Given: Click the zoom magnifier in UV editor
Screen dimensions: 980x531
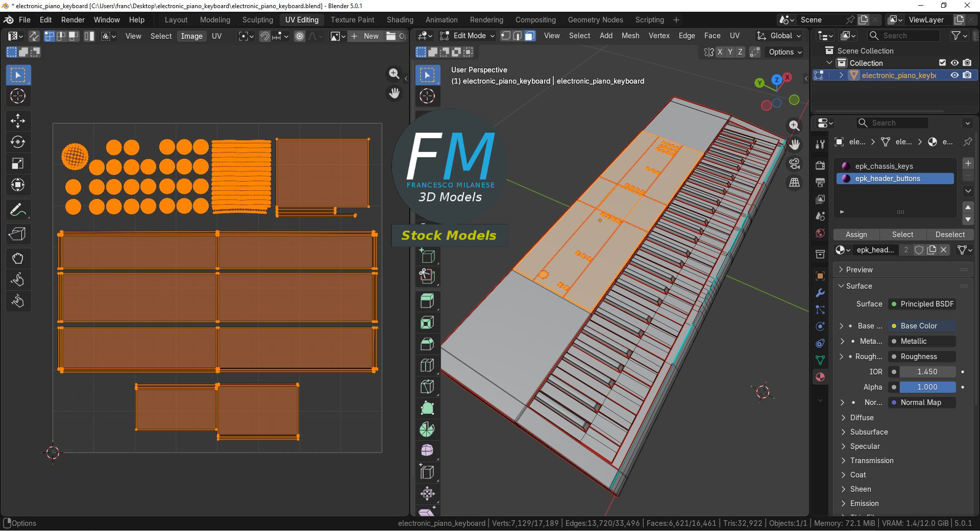Looking at the screenshot, I should (394, 74).
